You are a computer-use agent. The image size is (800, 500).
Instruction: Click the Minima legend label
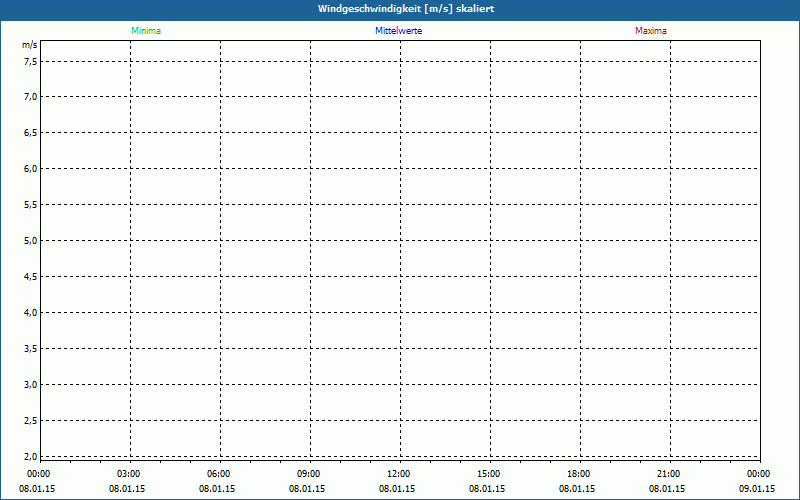[145, 31]
